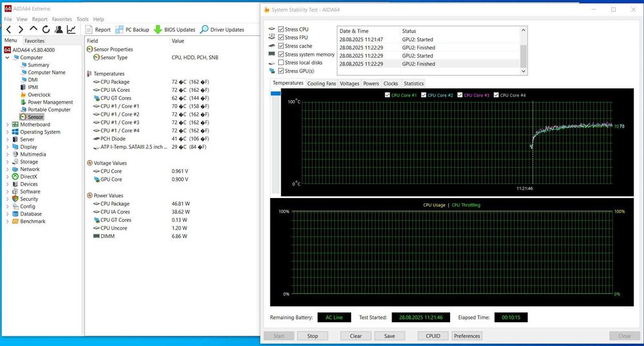Expand the Software tree node
The height and width of the screenshot is (346, 644).
click(x=7, y=192)
